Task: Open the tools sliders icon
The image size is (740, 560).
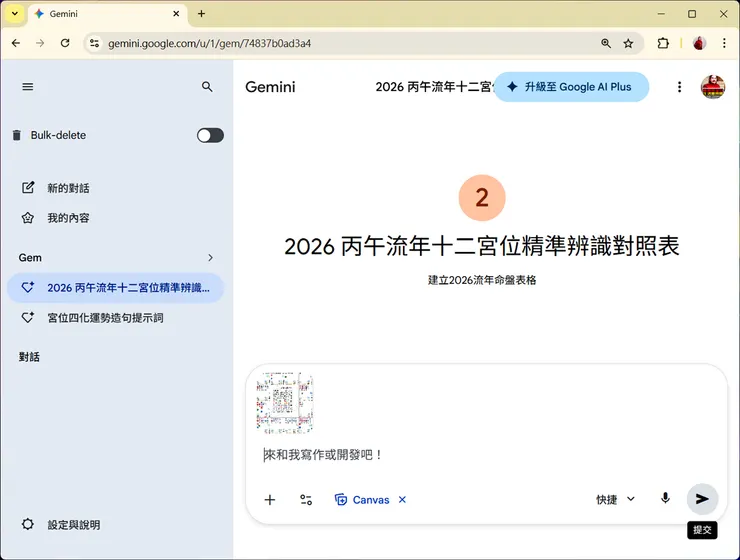Action: coord(306,500)
